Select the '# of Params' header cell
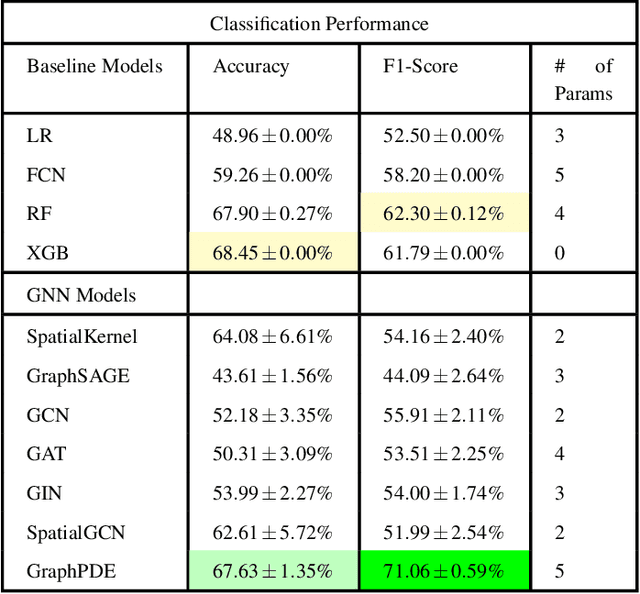 click(x=583, y=80)
